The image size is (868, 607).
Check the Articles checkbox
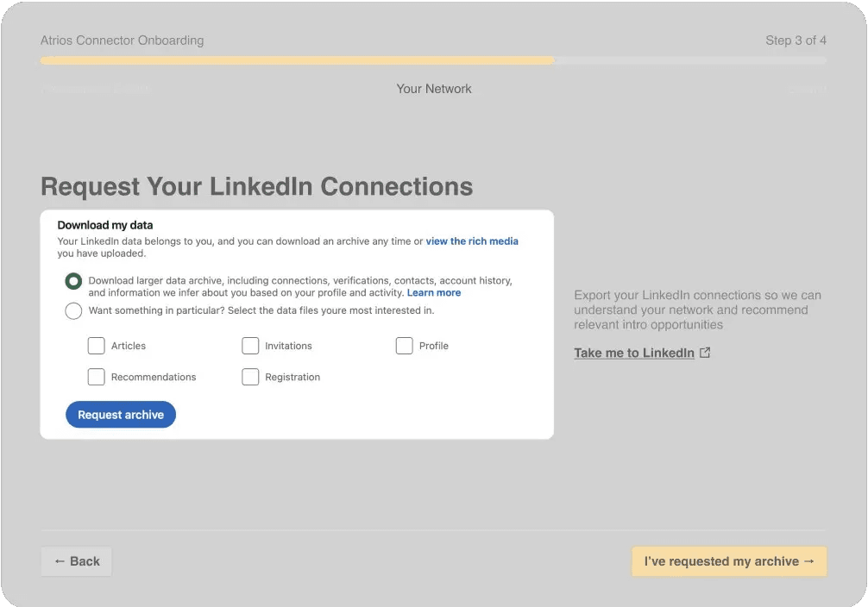[97, 346]
